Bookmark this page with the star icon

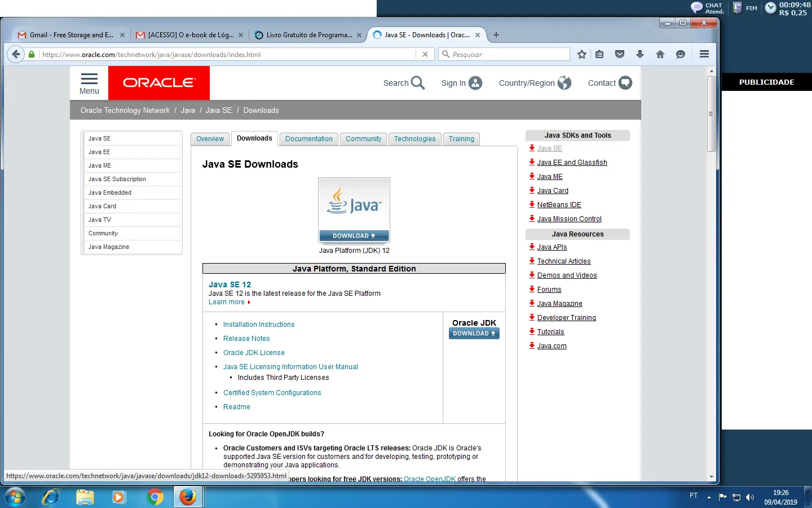582,54
